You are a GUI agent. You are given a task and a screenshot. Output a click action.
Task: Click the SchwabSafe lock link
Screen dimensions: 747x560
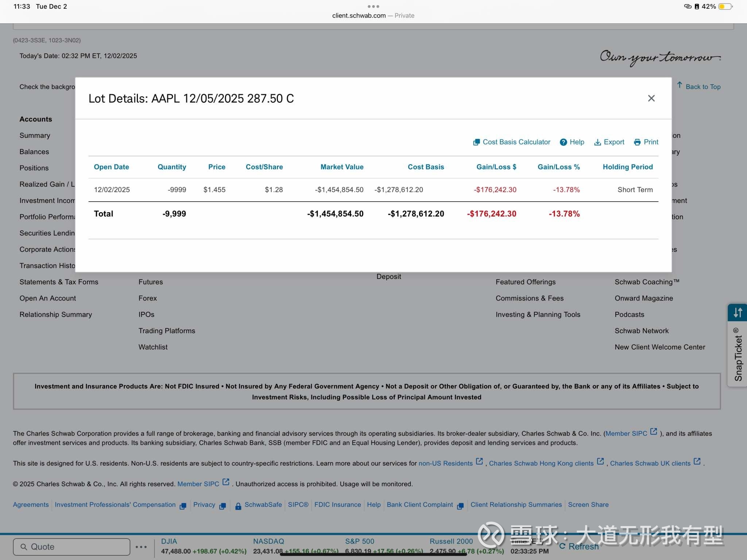tap(258, 505)
